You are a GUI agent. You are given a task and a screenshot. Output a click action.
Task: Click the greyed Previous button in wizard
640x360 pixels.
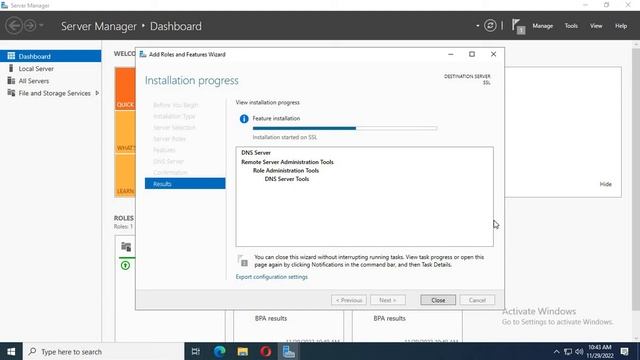coord(349,300)
